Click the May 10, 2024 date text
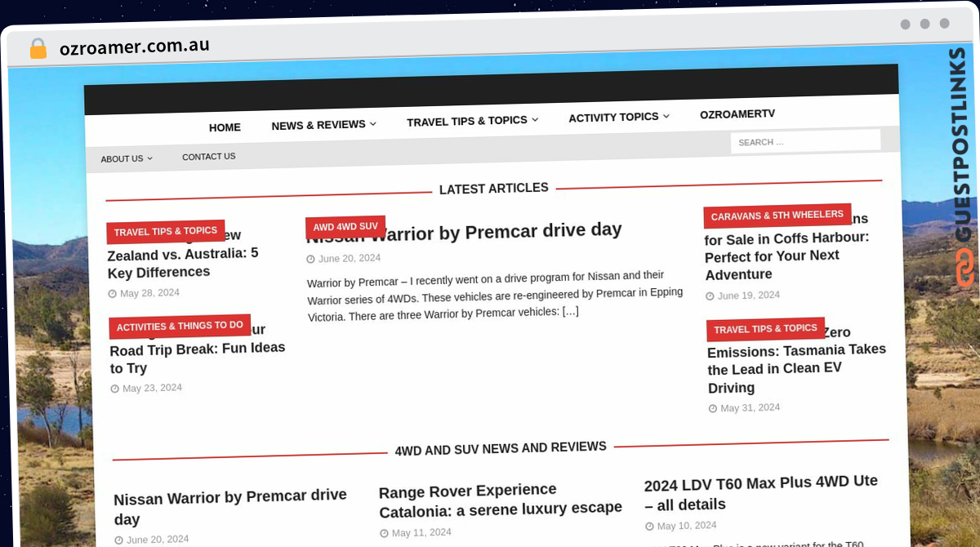980x547 pixels. pyautogui.click(x=687, y=526)
